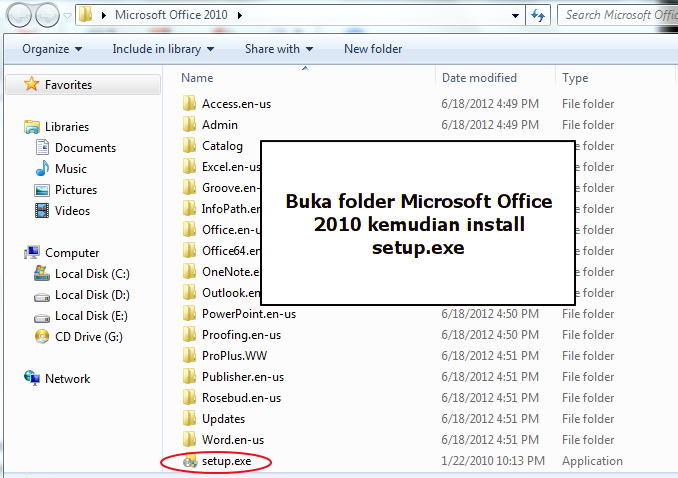Click the setup.exe application icon

[189, 461]
